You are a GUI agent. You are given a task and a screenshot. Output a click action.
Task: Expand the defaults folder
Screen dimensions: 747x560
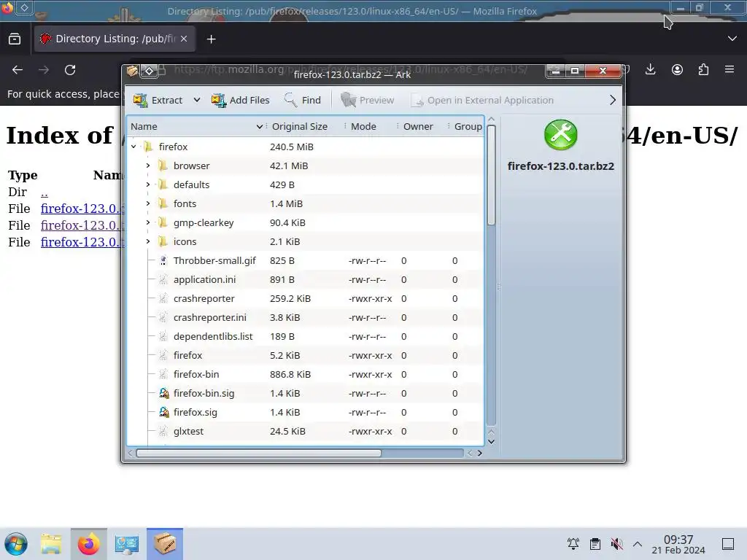tap(148, 184)
